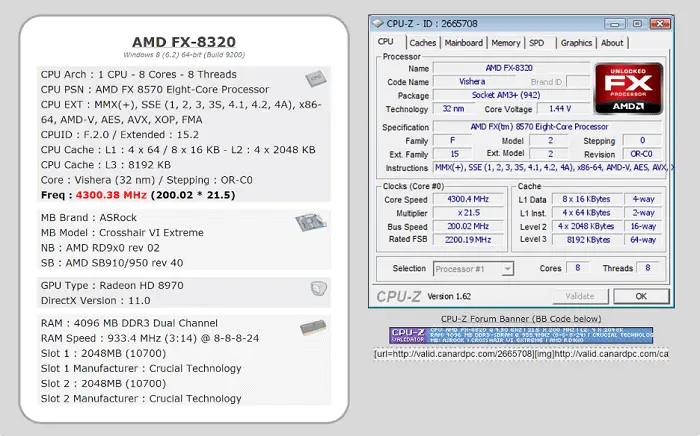Image resolution: width=700 pixels, height=436 pixels.
Task: Open the Caches tab
Action: (x=423, y=43)
